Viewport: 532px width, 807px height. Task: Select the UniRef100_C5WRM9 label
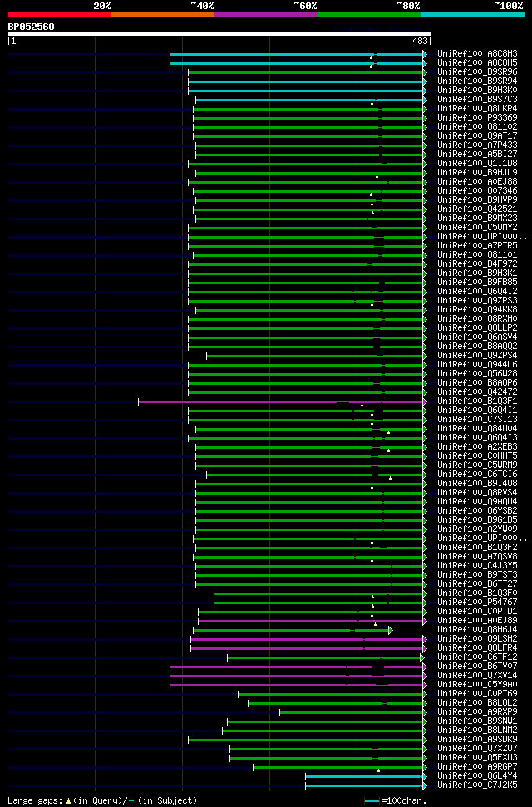tap(477, 465)
